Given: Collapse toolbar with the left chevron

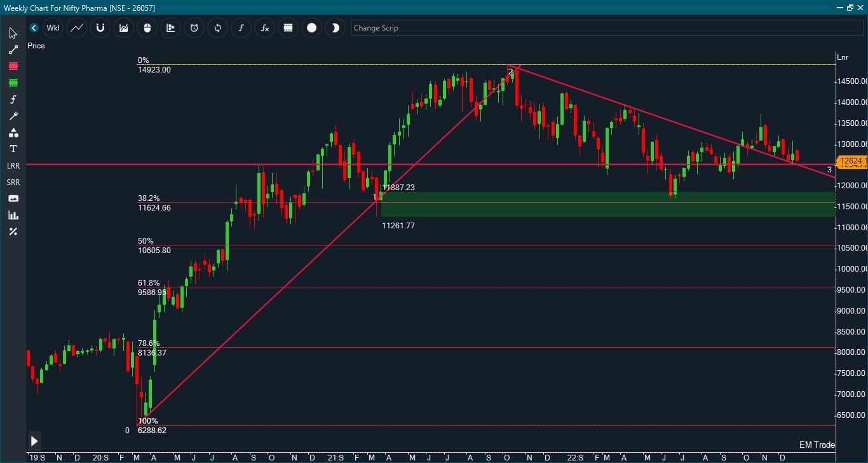Looking at the screenshot, I should pyautogui.click(x=34, y=28).
